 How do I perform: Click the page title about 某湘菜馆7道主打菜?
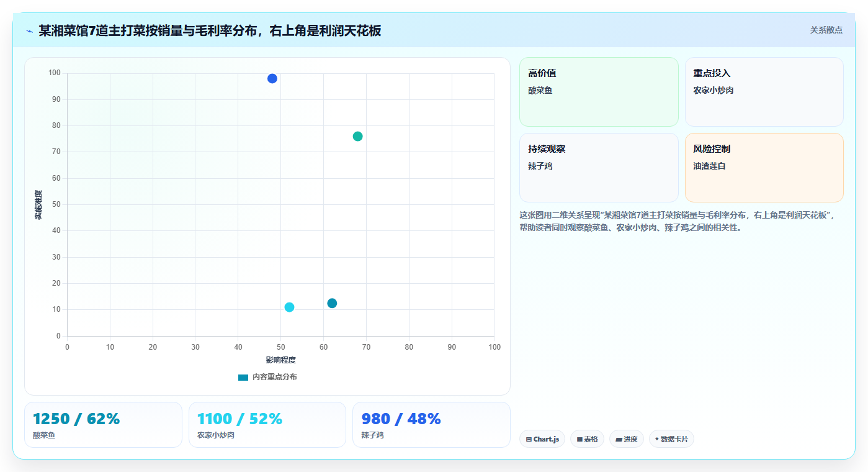click(x=210, y=30)
